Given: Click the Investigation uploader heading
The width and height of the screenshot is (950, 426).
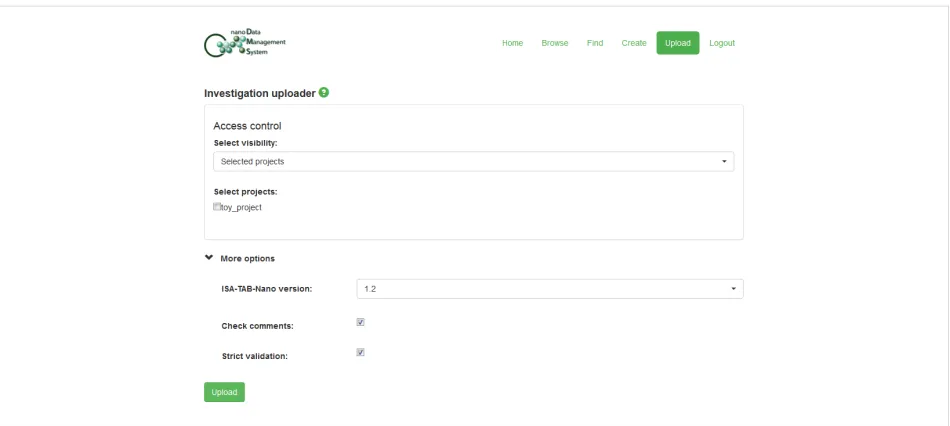Looking at the screenshot, I should click(260, 93).
